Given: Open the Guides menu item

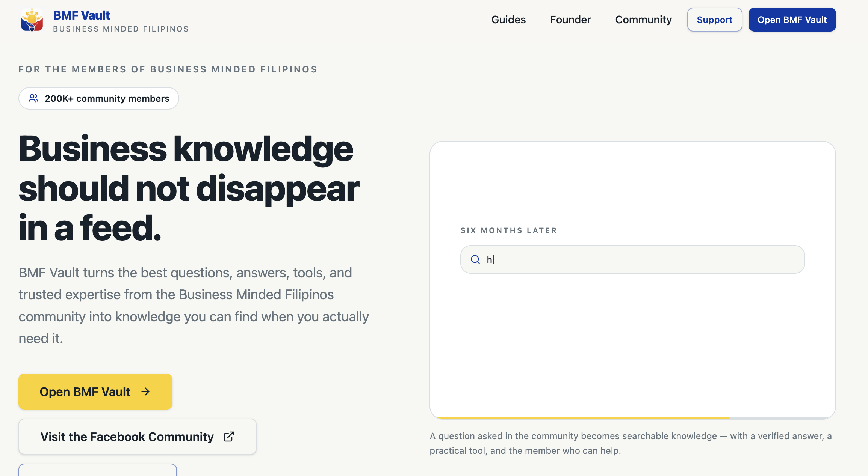Looking at the screenshot, I should tap(508, 20).
